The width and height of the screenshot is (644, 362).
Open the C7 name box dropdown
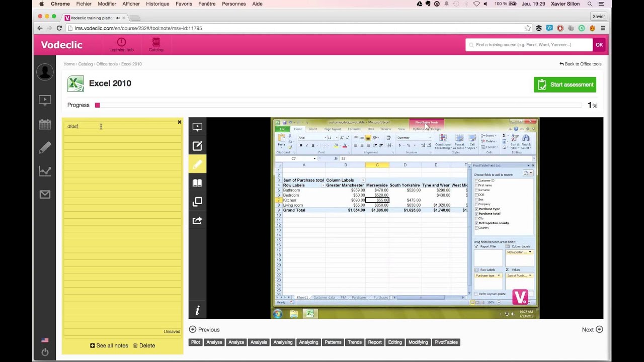(314, 158)
